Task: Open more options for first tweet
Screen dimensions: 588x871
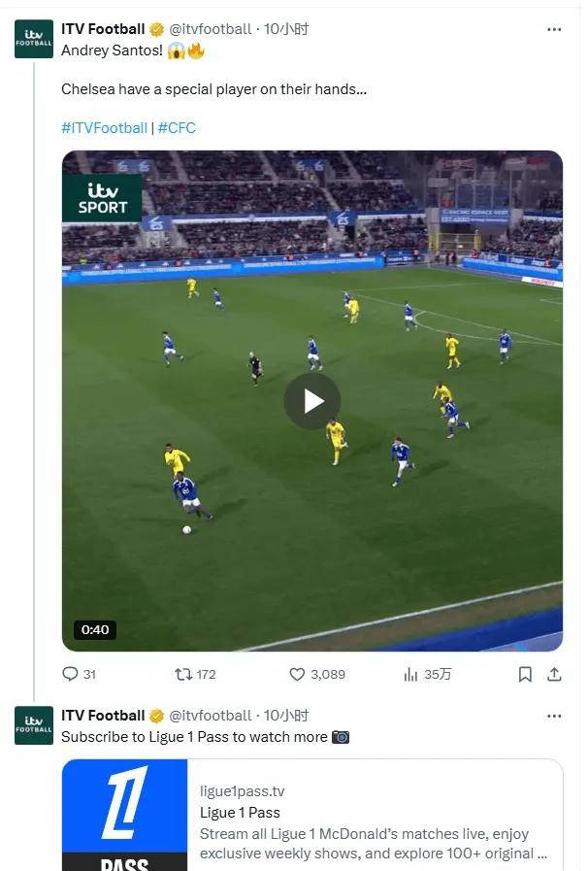Action: click(x=554, y=29)
